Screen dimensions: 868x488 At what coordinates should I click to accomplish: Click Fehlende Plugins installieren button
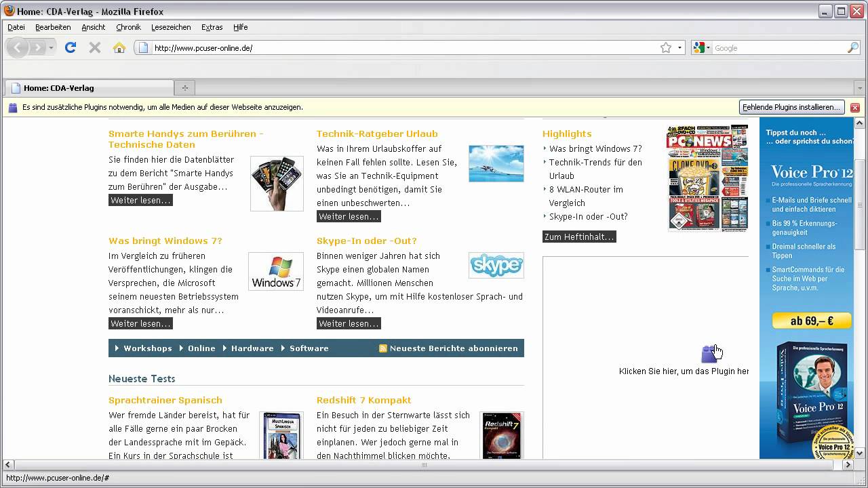click(x=791, y=107)
